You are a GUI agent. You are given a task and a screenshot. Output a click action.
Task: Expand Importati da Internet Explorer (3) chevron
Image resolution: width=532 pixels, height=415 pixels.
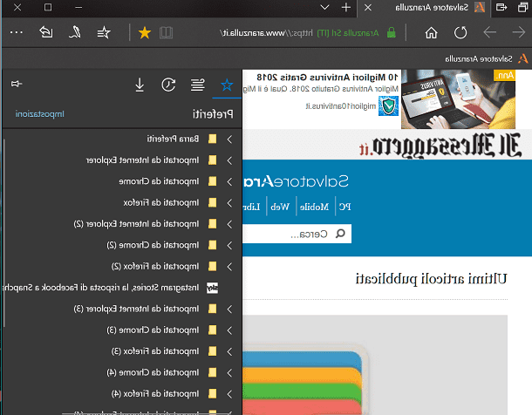coord(229,309)
